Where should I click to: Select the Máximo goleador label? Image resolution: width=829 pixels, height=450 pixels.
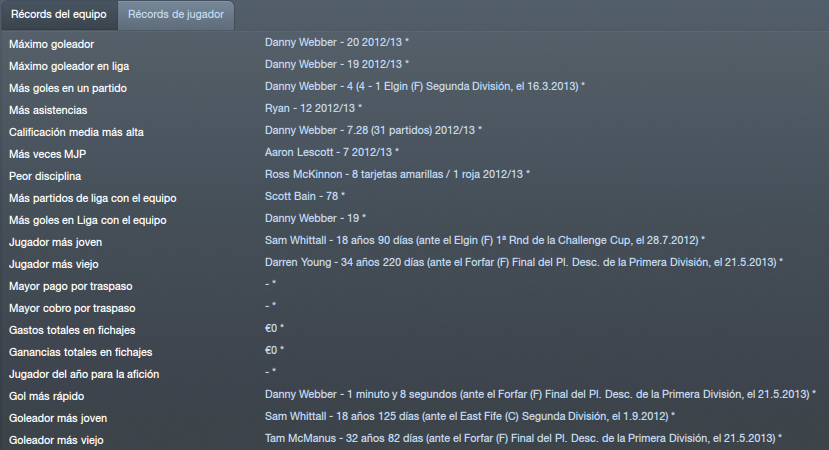pos(51,44)
